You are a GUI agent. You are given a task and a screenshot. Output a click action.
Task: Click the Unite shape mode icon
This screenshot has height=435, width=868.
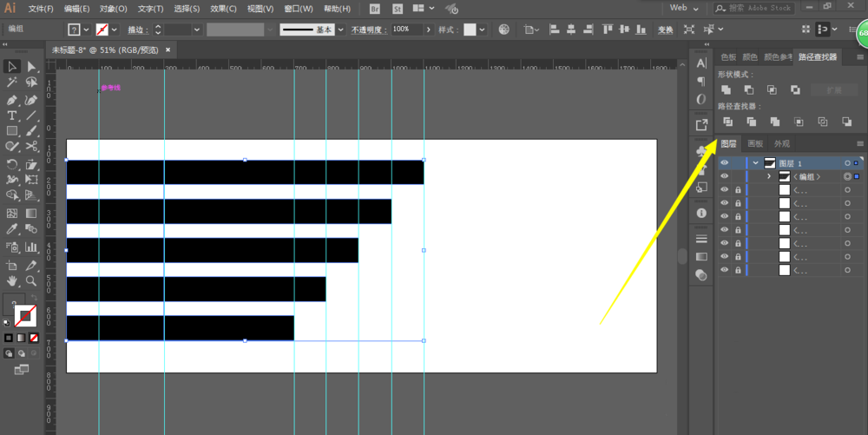tap(727, 89)
